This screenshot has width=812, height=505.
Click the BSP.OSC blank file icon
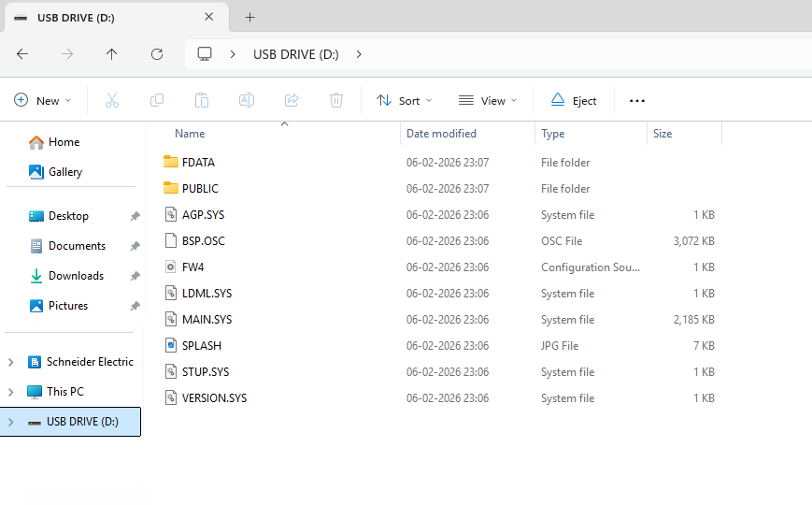(x=171, y=240)
